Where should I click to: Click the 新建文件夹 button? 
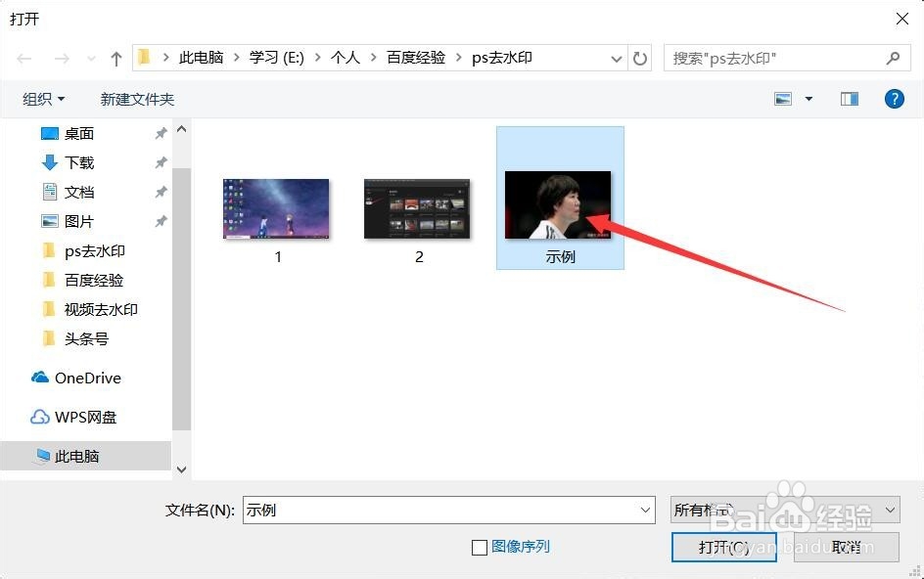coord(136,98)
